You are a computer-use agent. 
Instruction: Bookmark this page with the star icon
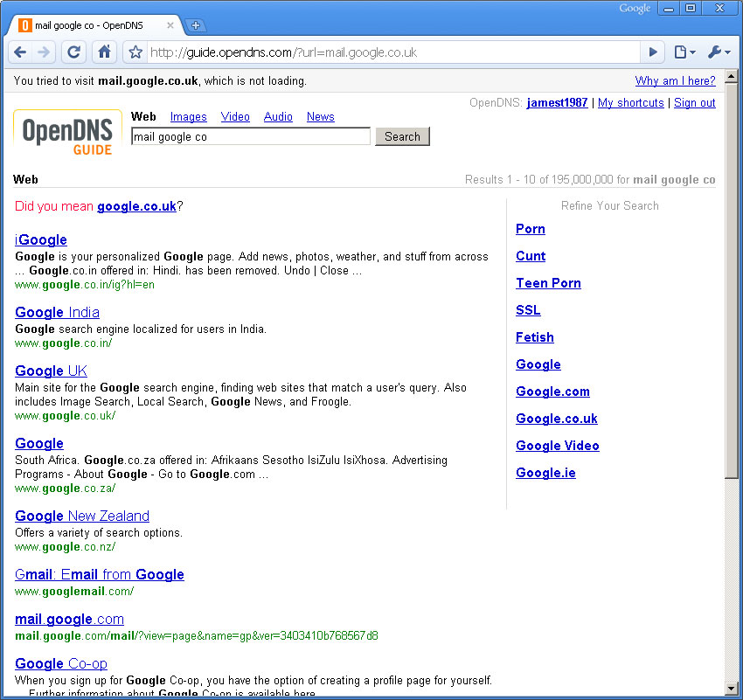(x=135, y=52)
